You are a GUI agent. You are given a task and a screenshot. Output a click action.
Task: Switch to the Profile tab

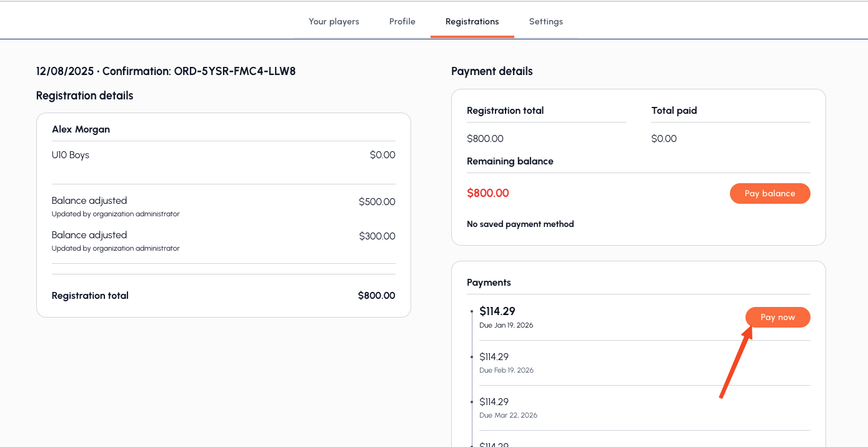click(402, 21)
